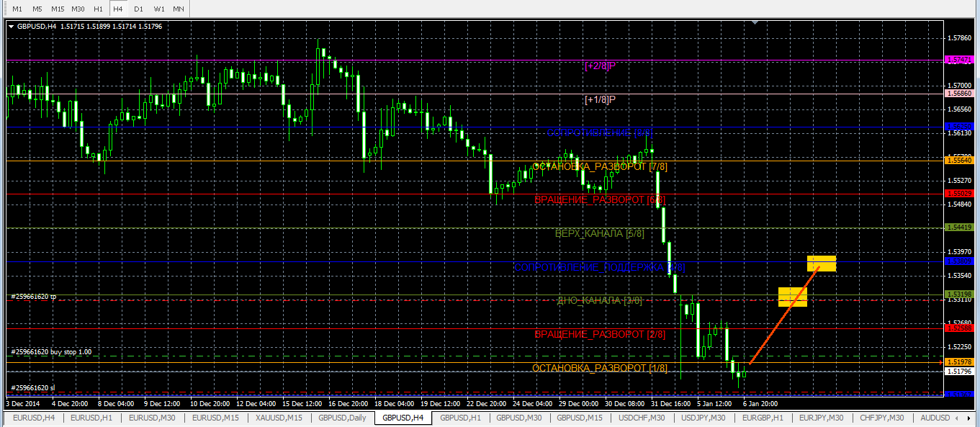The height and width of the screenshot is (427, 980).
Task: Open the EURUSD,H1 chart tab
Action: pos(91,418)
